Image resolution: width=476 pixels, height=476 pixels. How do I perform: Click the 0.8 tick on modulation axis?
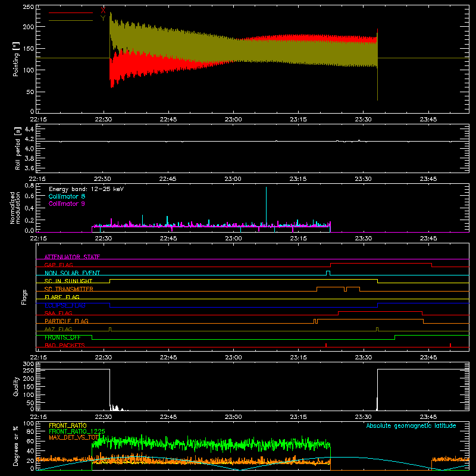[x=29, y=185]
